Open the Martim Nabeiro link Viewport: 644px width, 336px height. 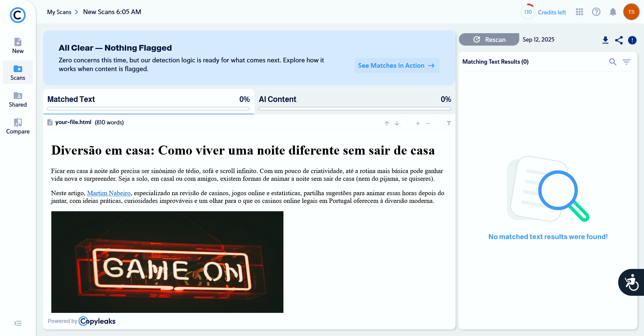point(109,193)
